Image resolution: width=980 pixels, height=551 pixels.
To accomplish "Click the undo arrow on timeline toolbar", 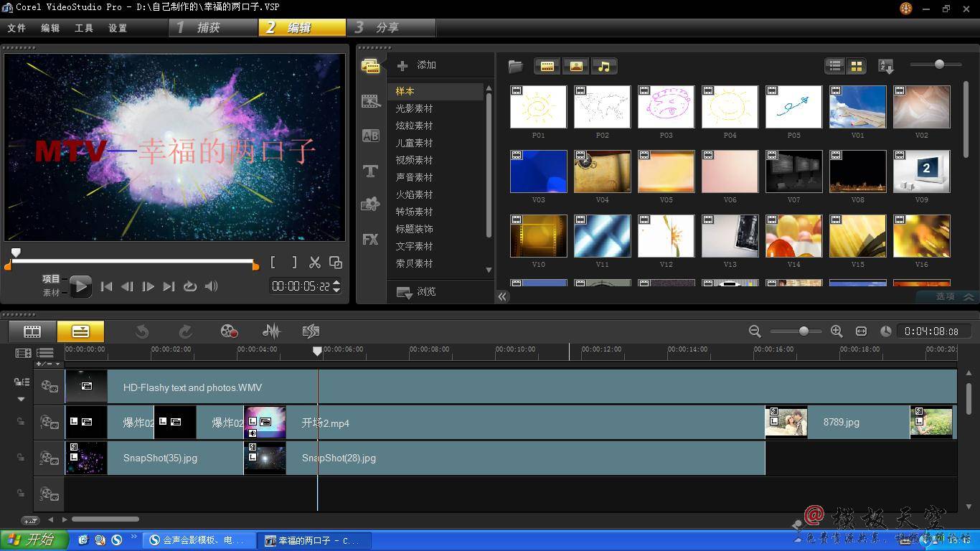I will [142, 331].
